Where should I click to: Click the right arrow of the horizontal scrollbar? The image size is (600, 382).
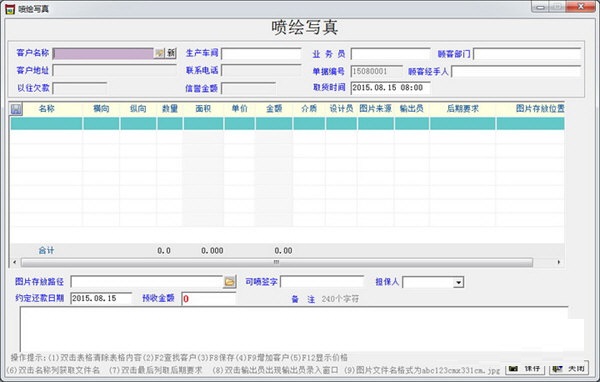tap(559, 262)
